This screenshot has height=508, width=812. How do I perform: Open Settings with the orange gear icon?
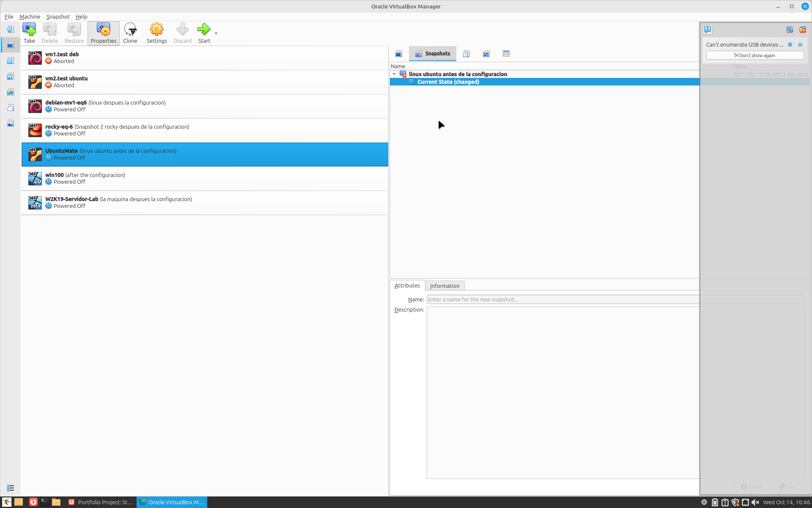pyautogui.click(x=156, y=33)
